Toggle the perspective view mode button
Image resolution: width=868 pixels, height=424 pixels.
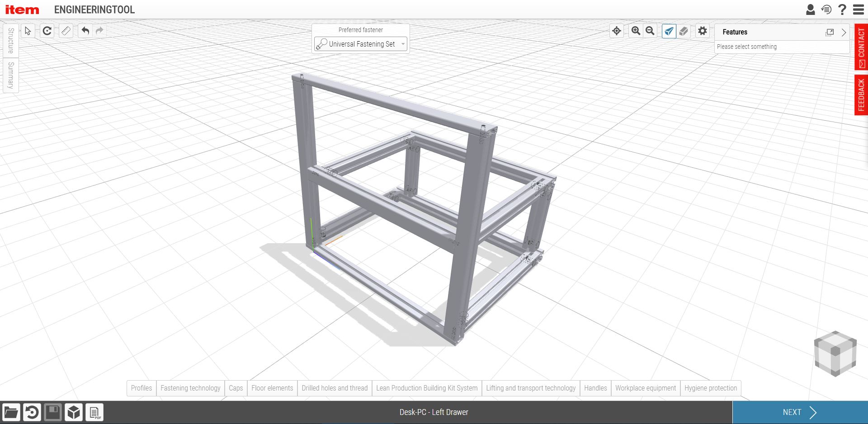click(x=669, y=31)
